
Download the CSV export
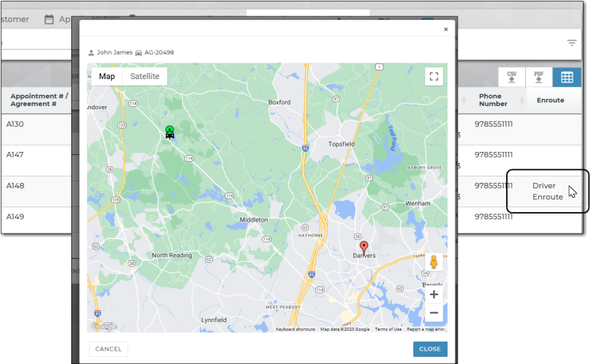pos(512,77)
